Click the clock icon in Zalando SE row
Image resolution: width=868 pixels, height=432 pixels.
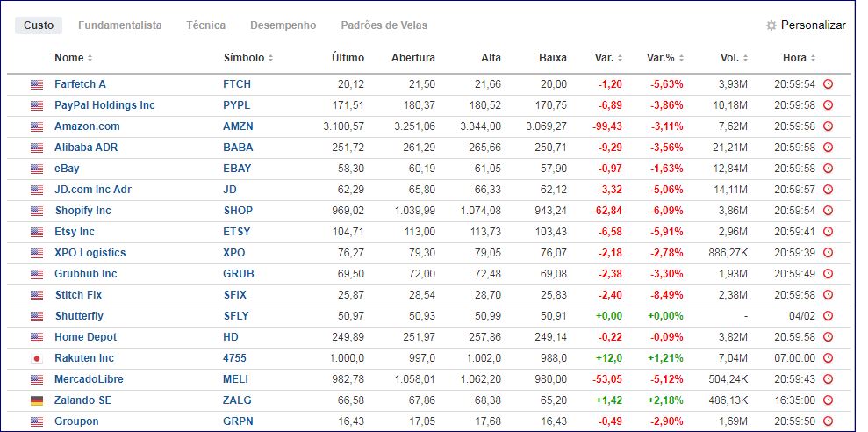click(x=828, y=400)
